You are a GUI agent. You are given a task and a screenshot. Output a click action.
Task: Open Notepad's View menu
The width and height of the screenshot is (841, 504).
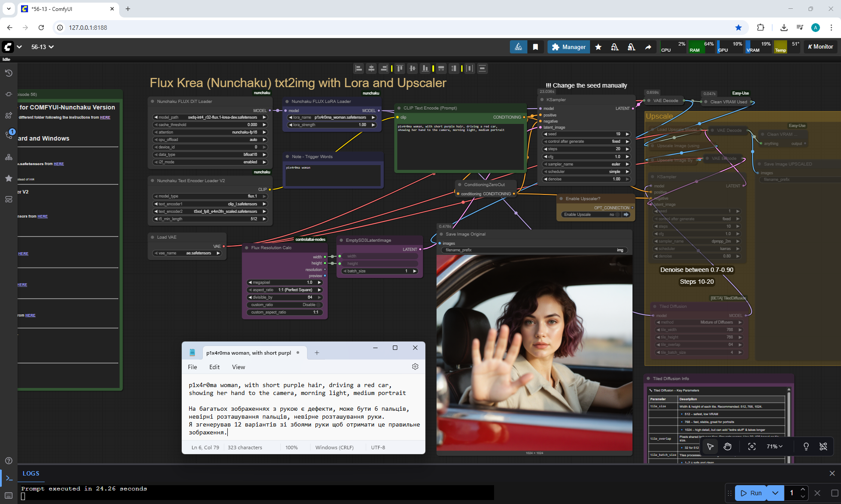pos(238,367)
